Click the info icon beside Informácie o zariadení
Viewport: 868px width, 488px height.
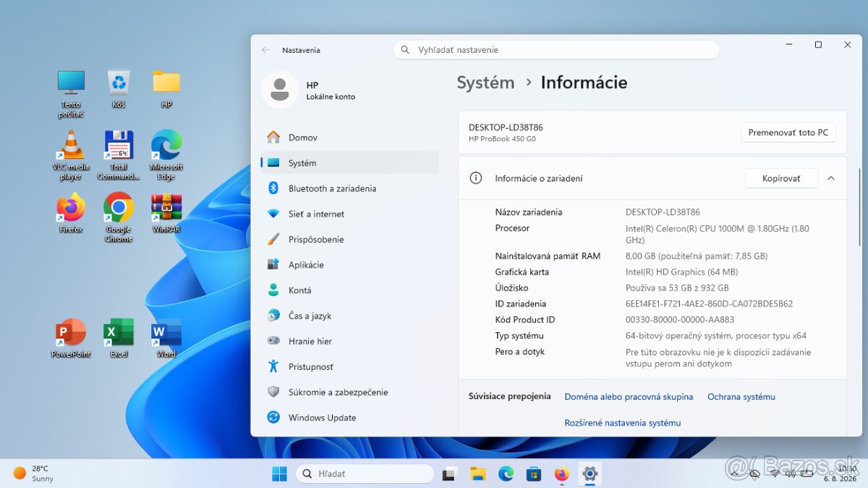click(476, 178)
